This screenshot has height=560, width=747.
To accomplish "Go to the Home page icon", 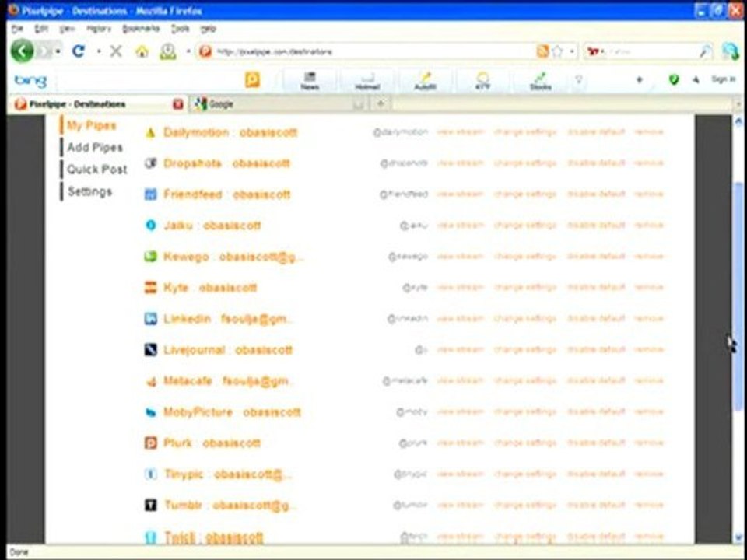I will click(x=142, y=51).
